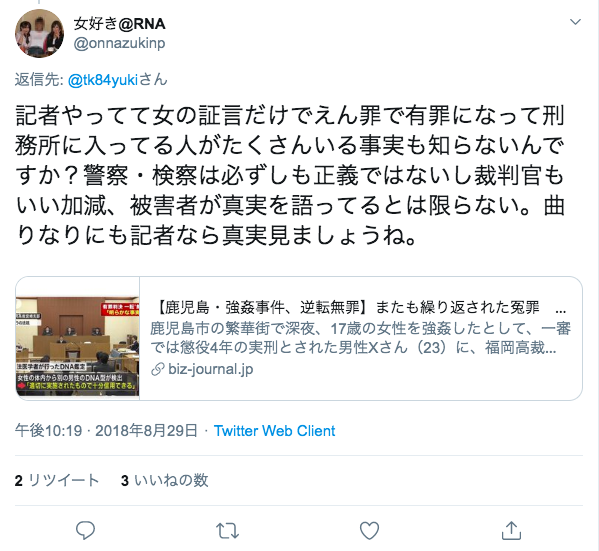Click the chain link icon beside biz-journal.jp
Viewport: 599px width, 551px height.
[x=157, y=369]
